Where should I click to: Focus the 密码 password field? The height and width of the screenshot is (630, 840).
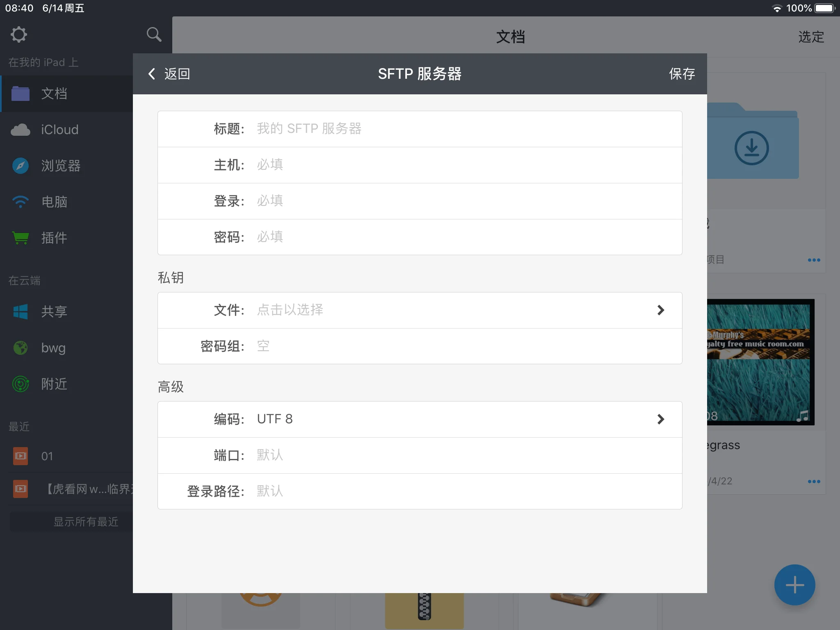(420, 237)
